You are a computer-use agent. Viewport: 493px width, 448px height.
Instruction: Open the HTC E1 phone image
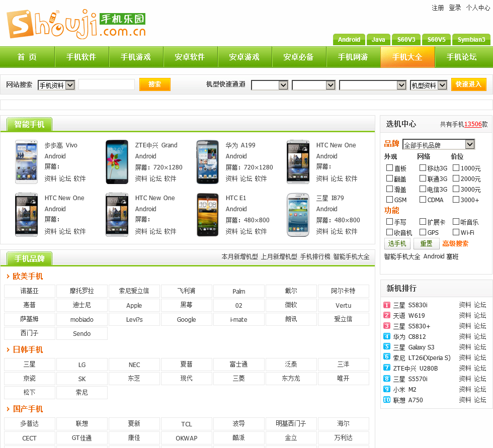pos(207,215)
